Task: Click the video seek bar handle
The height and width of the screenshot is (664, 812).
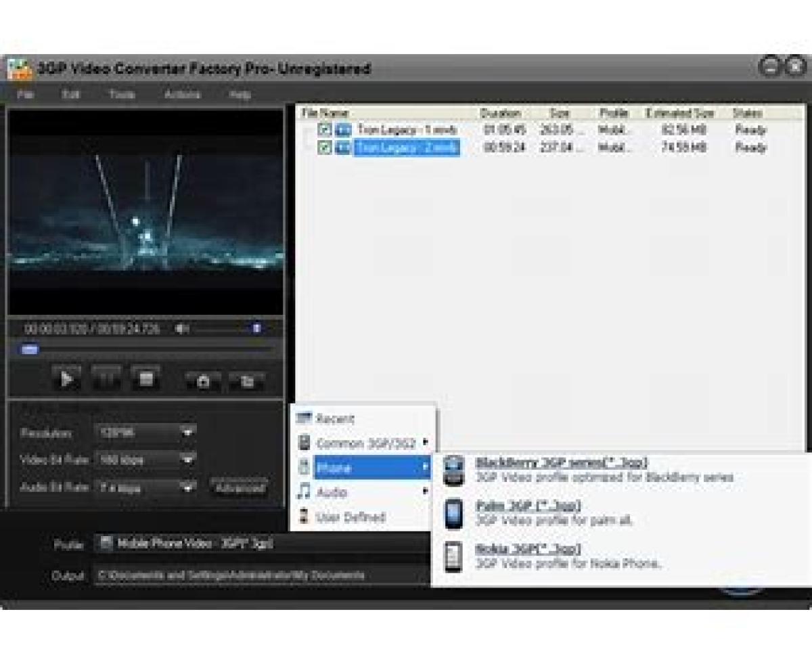Action: point(29,350)
